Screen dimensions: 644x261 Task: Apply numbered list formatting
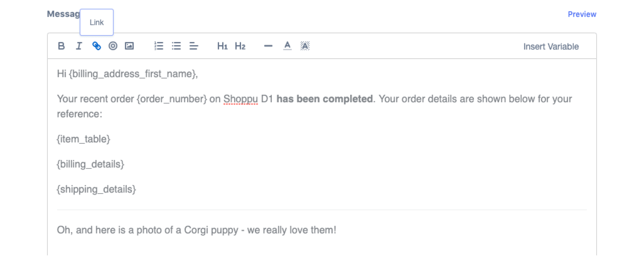(159, 46)
